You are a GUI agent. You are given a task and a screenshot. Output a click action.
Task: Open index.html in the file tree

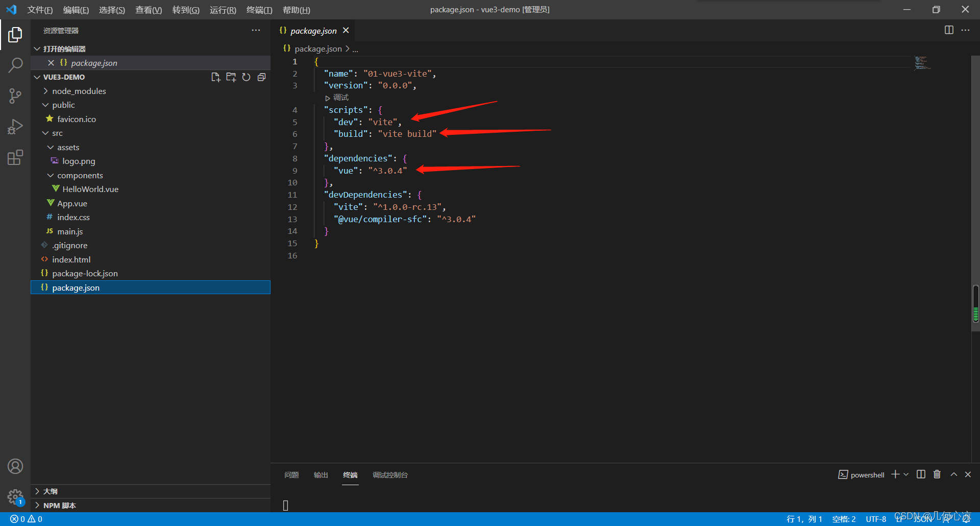(71, 259)
